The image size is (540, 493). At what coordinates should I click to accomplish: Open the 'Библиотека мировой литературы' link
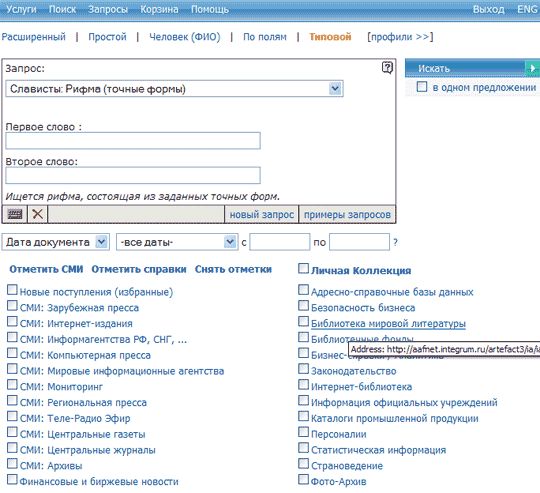pyautogui.click(x=388, y=324)
